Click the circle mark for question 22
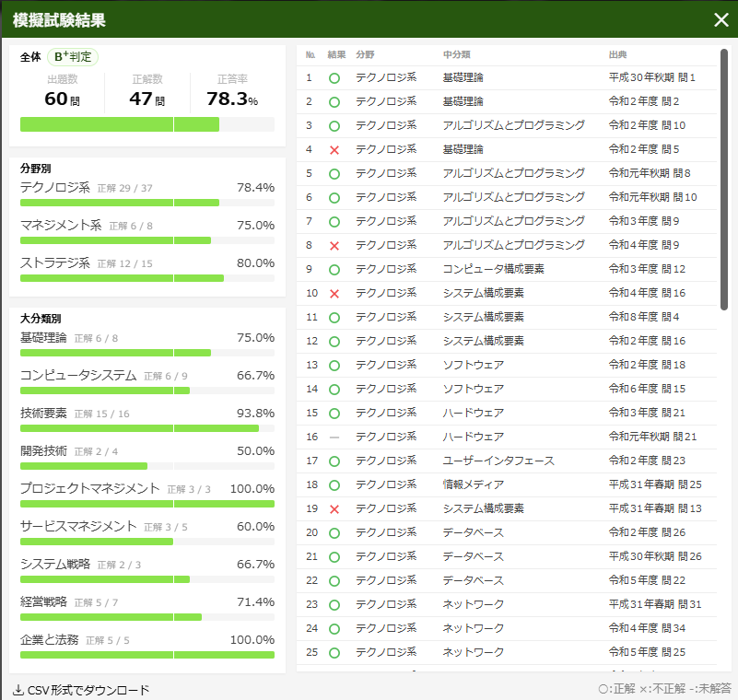738x700 pixels. [x=334, y=581]
